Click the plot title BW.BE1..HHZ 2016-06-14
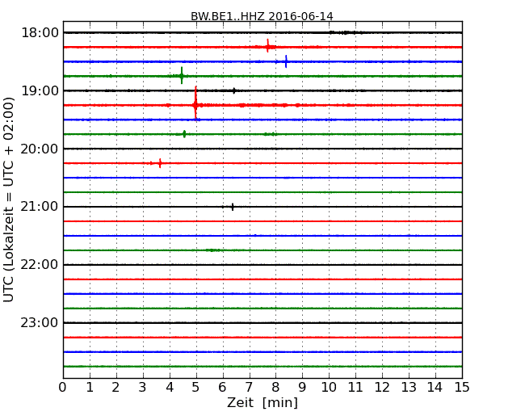 (x=262, y=16)
